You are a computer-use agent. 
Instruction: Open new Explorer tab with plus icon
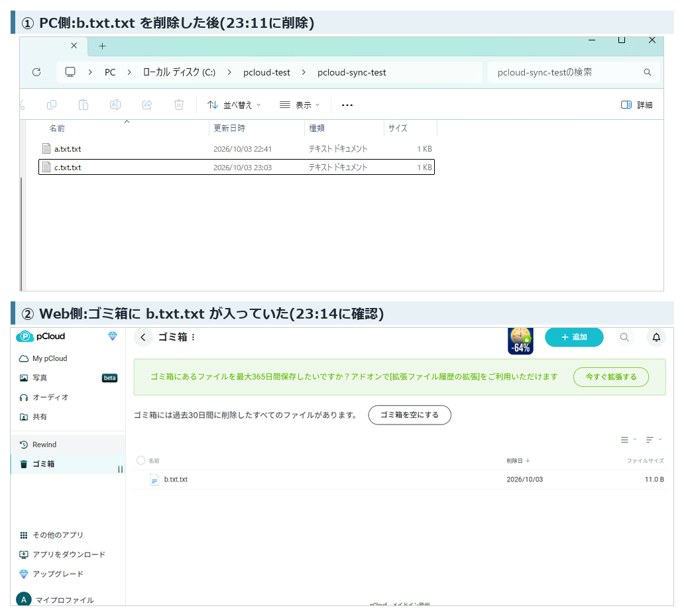click(x=103, y=46)
